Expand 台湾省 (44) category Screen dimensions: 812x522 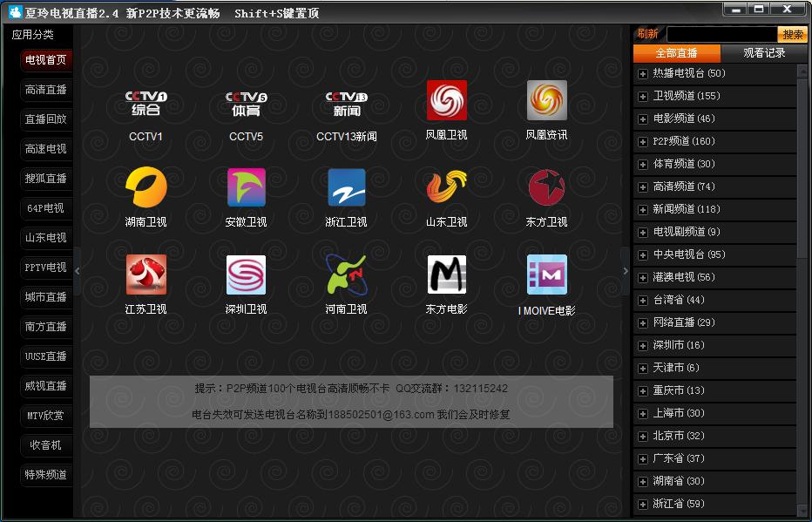click(643, 301)
